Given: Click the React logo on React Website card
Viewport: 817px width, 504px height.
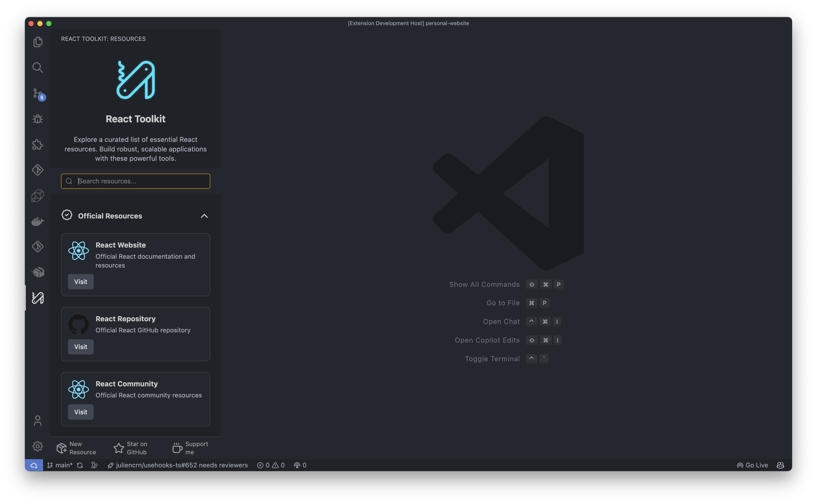Looking at the screenshot, I should [x=79, y=251].
